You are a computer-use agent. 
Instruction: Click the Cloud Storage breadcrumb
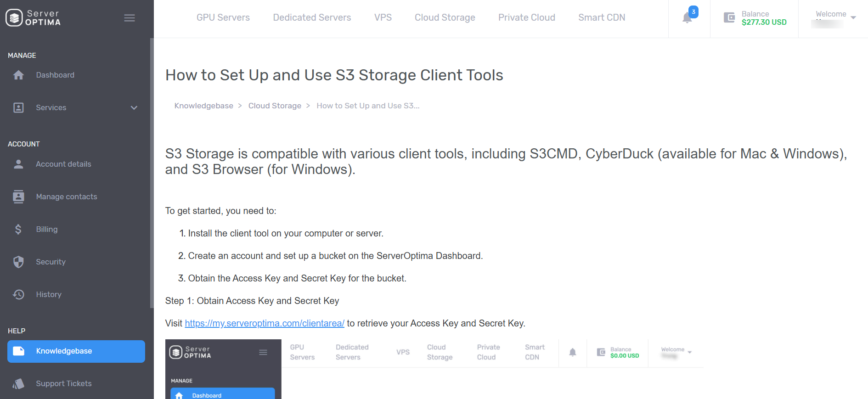pyautogui.click(x=275, y=106)
